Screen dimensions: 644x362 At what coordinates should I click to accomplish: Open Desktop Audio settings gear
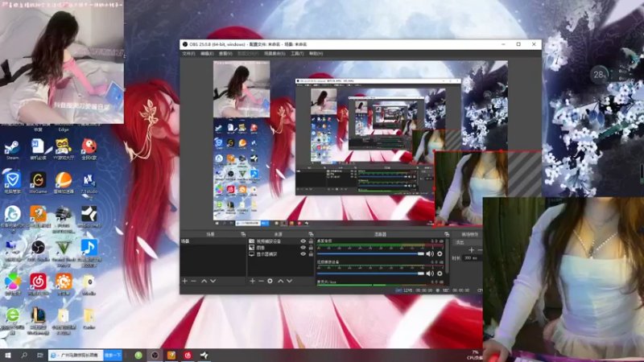click(440, 253)
